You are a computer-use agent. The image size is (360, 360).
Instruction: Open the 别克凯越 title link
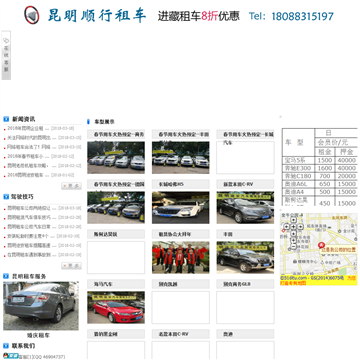[x=168, y=284]
